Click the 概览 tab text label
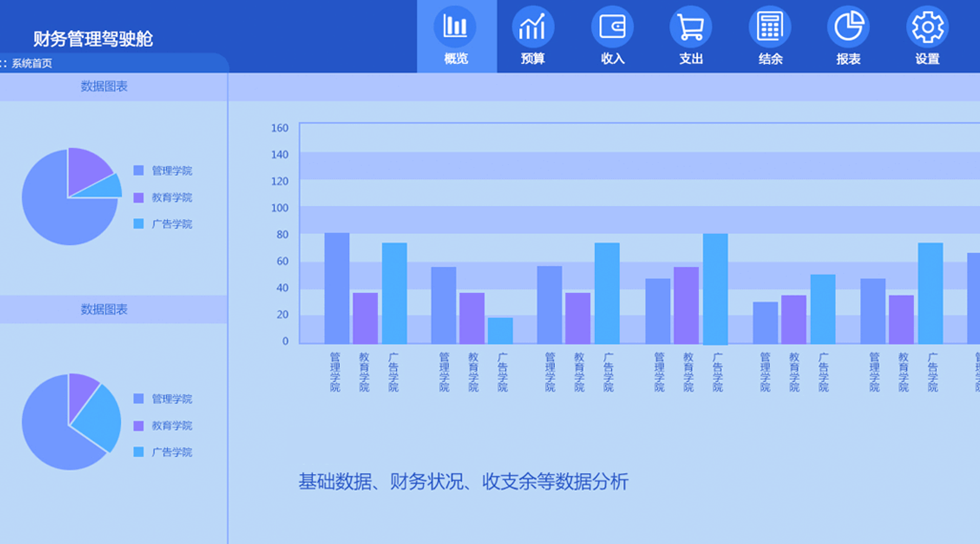Screen dimensions: 980x544 [x=456, y=59]
